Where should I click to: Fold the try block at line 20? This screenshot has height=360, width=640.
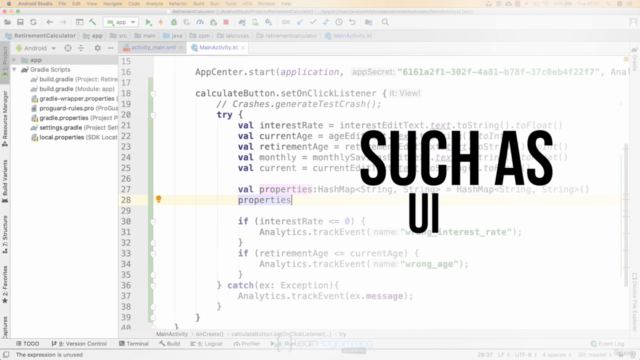(x=153, y=115)
